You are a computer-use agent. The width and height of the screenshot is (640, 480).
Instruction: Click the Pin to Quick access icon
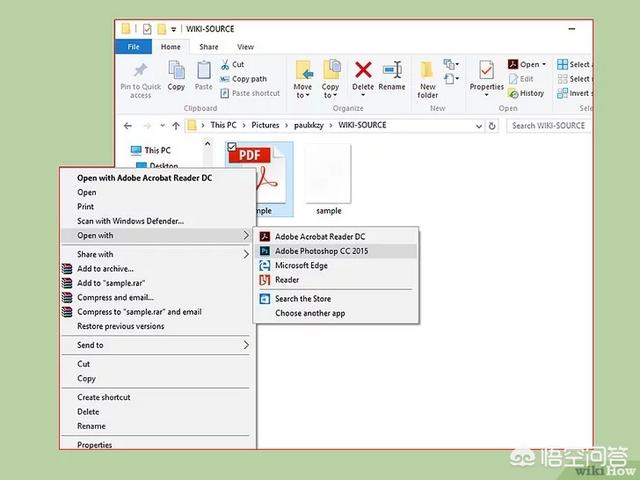(140, 70)
